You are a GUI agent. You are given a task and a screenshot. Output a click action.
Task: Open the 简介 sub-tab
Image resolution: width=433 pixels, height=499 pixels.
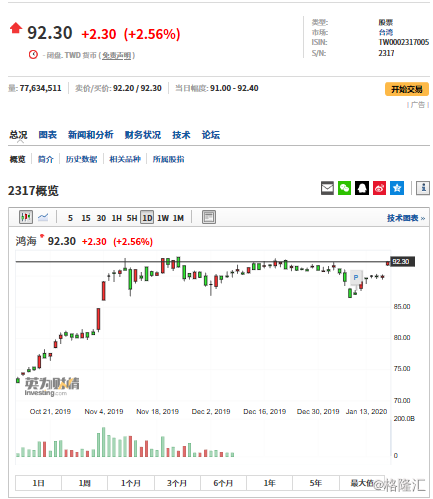point(46,159)
